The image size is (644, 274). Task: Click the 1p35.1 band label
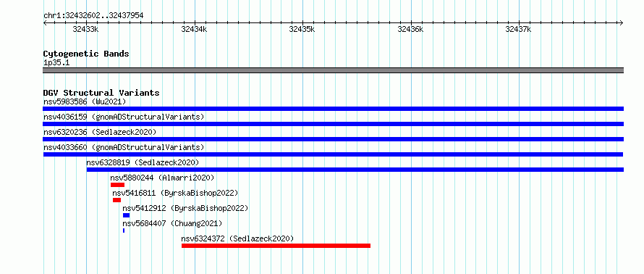[x=56, y=62]
